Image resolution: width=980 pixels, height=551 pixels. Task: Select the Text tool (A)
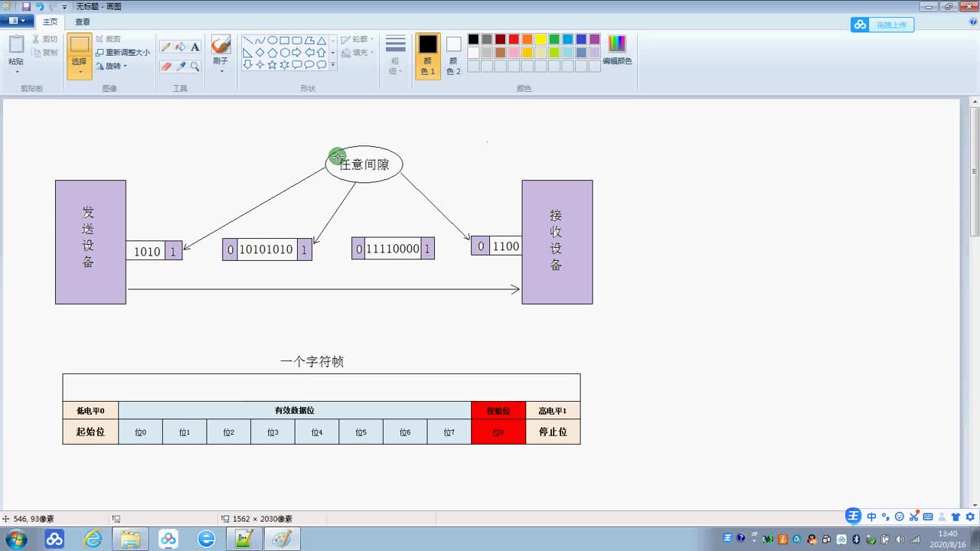click(195, 47)
